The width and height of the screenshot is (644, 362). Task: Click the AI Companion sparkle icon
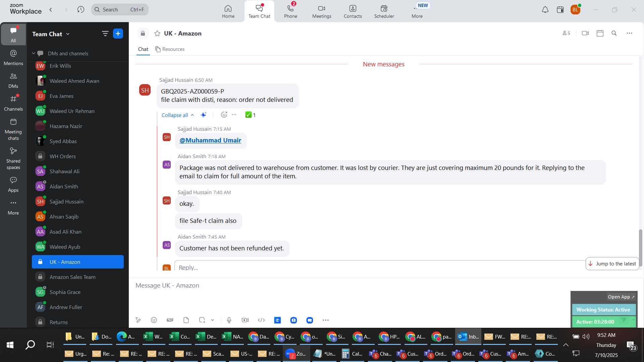click(x=203, y=115)
